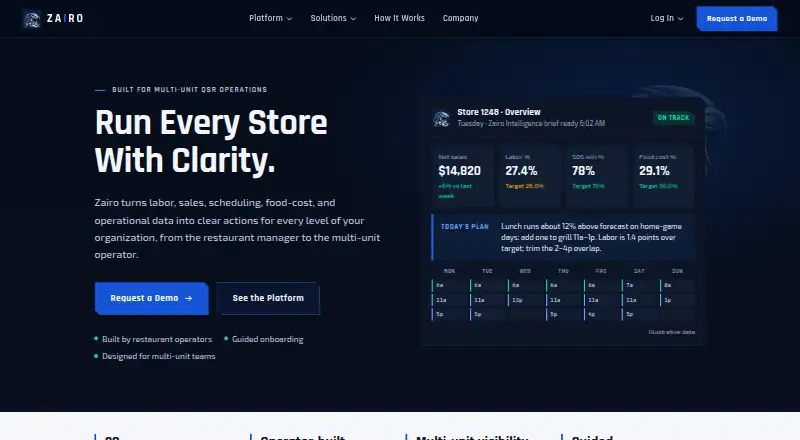Click the 'Built by restaurant operators' bullet

(x=153, y=339)
